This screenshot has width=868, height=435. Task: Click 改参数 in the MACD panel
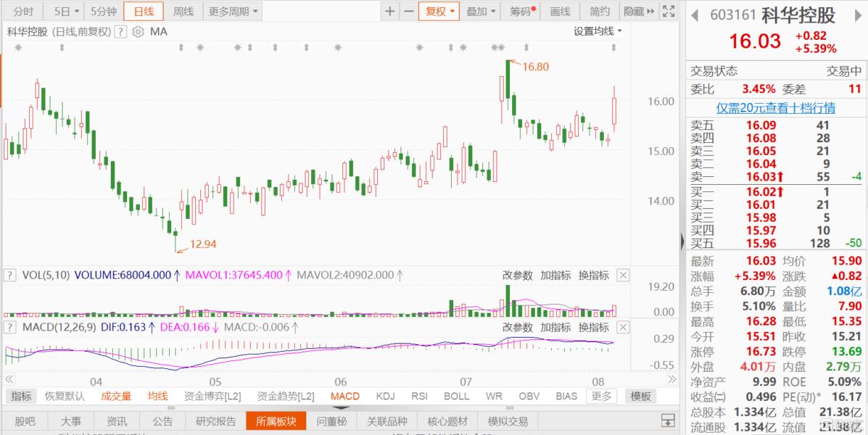point(518,327)
